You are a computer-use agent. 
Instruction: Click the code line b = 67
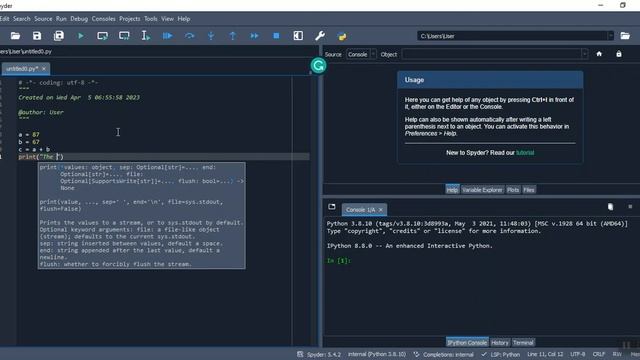(29, 142)
